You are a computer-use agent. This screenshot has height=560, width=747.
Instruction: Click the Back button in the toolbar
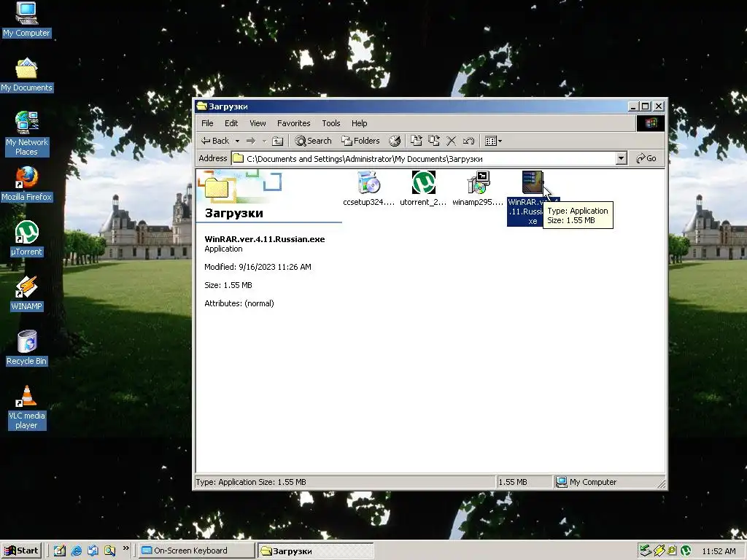click(215, 141)
